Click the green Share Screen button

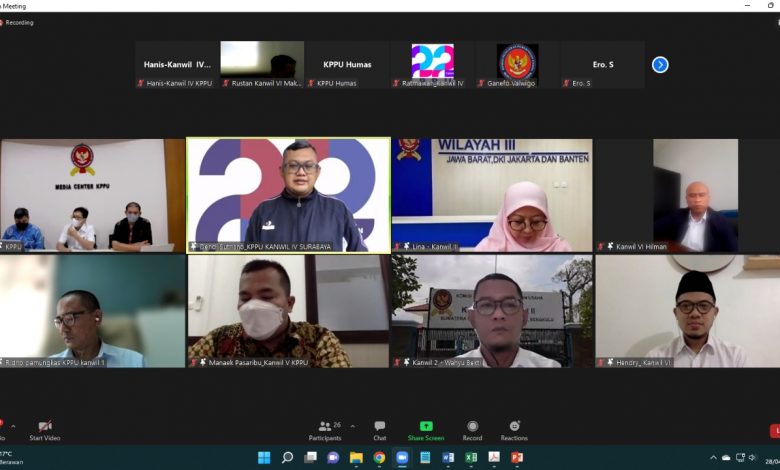tap(426, 427)
